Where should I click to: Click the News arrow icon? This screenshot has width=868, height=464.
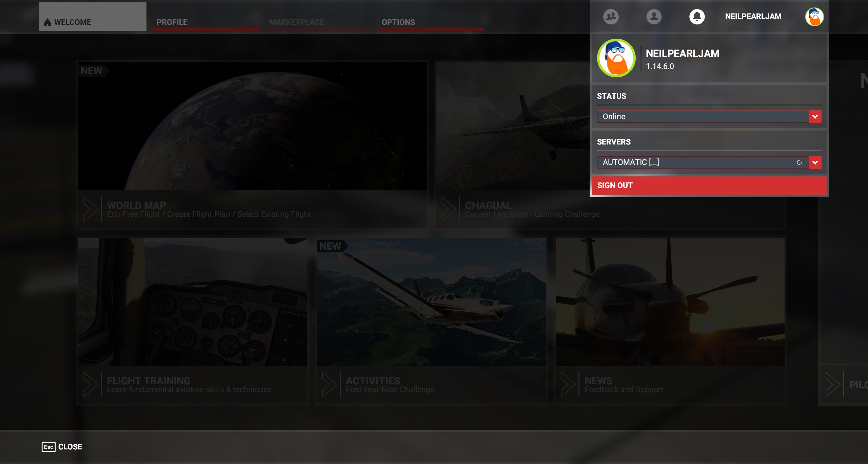(x=568, y=385)
